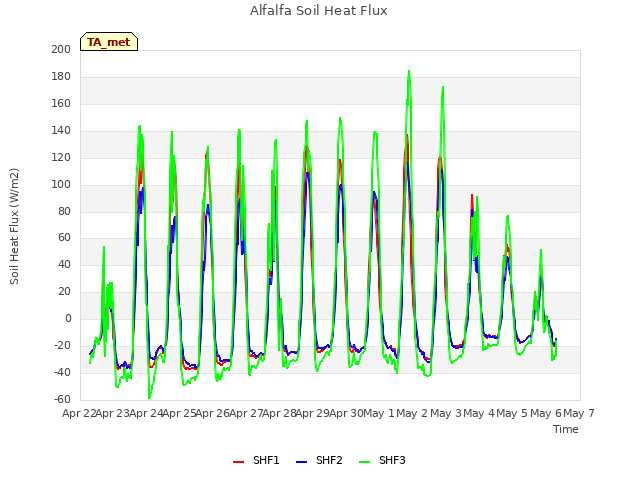Click the 120 y-axis tick label

[x=61, y=157]
